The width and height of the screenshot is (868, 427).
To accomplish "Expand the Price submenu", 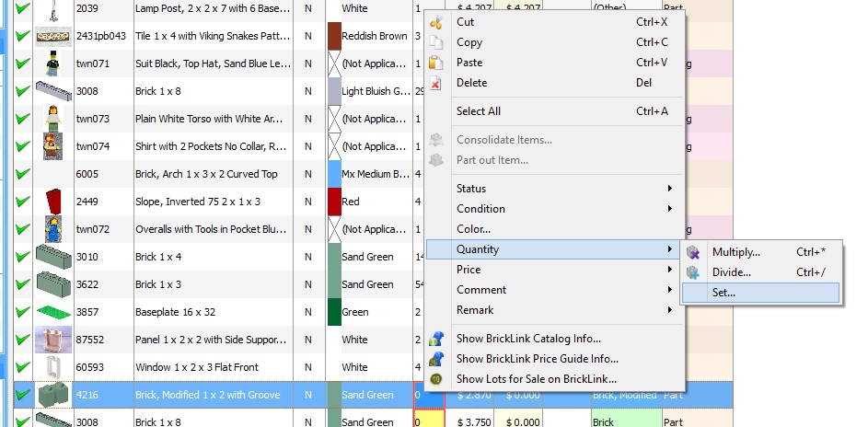I will click(555, 270).
